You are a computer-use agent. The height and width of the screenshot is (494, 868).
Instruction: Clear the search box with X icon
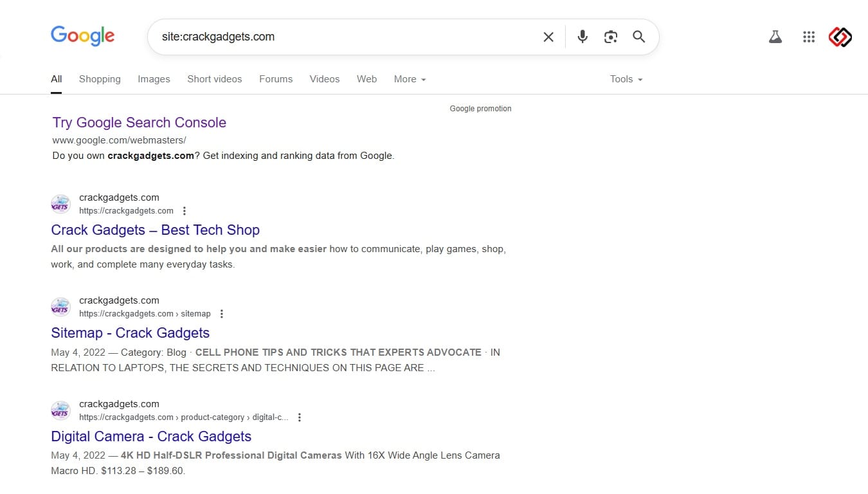[x=548, y=37]
